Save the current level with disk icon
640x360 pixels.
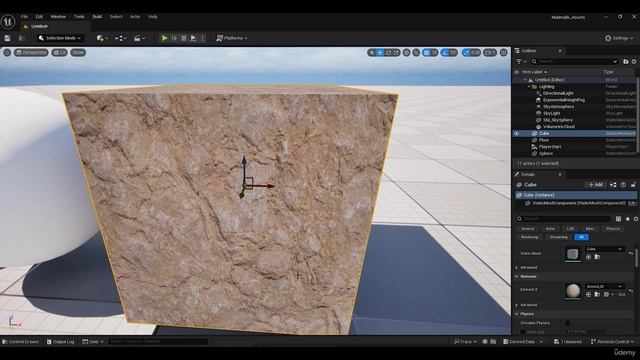(x=7, y=38)
